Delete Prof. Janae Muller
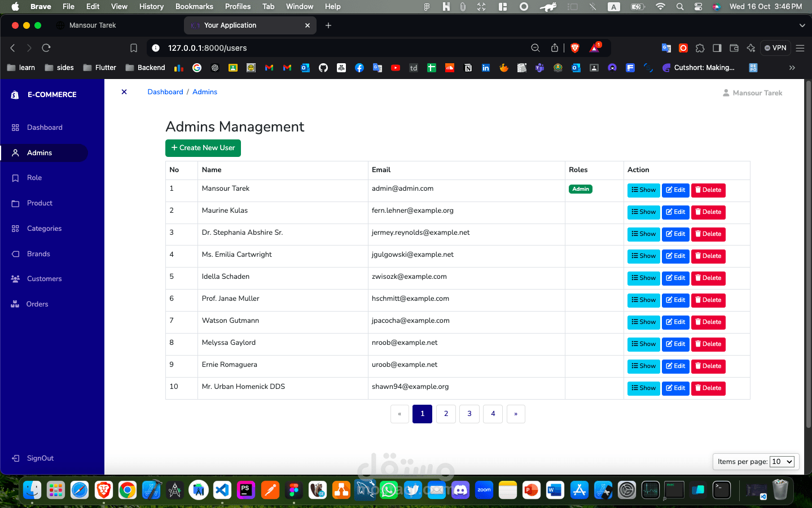Viewport: 812px width, 508px height. pyautogui.click(x=708, y=300)
